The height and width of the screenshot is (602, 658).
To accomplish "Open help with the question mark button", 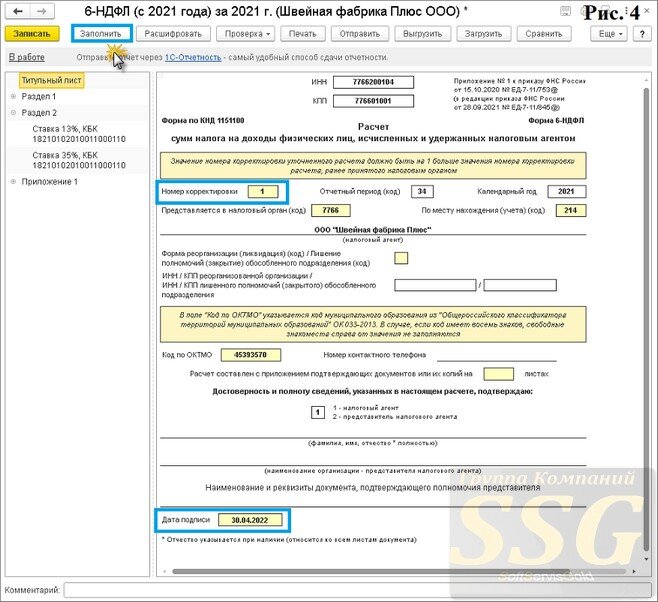I will pyautogui.click(x=642, y=34).
